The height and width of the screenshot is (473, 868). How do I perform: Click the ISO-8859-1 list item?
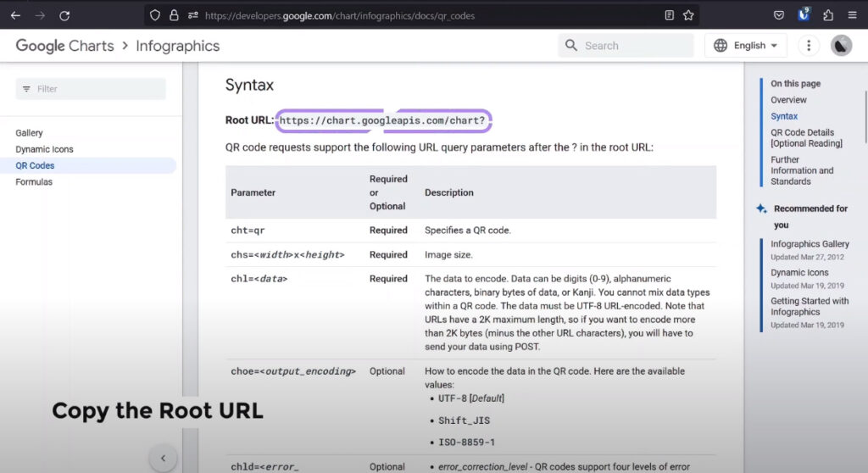coord(467,442)
